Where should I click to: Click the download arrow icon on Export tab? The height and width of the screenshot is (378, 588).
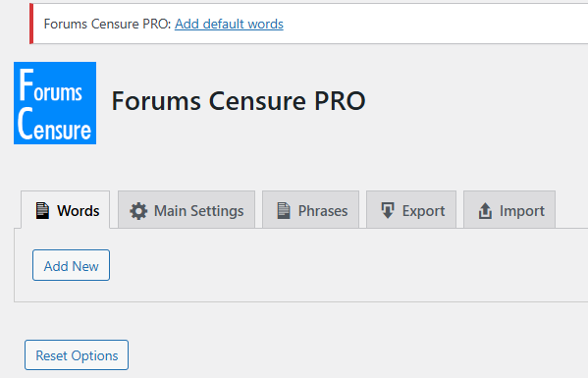click(x=388, y=210)
